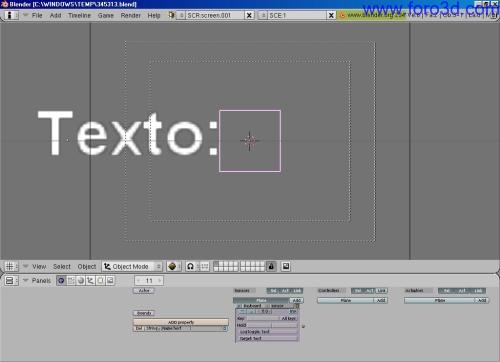Image resolution: width=500 pixels, height=362 pixels.
Task: Toggle Actuators Sel button
Action: coord(446,291)
